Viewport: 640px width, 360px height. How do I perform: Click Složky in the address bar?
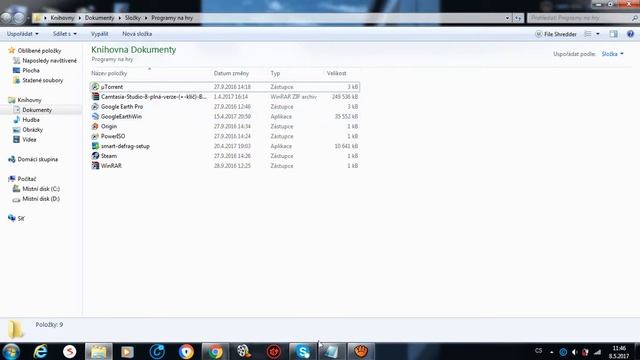click(133, 18)
